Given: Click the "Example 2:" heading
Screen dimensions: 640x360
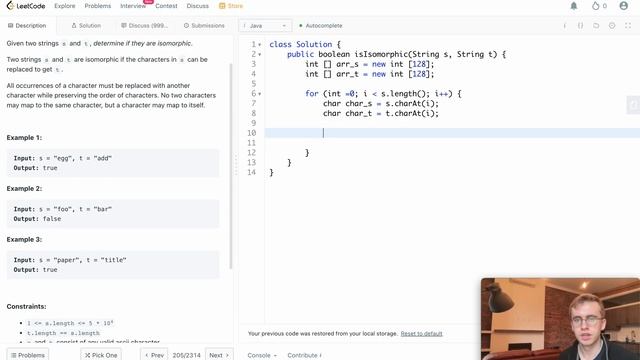Looking at the screenshot, I should coord(24,189).
